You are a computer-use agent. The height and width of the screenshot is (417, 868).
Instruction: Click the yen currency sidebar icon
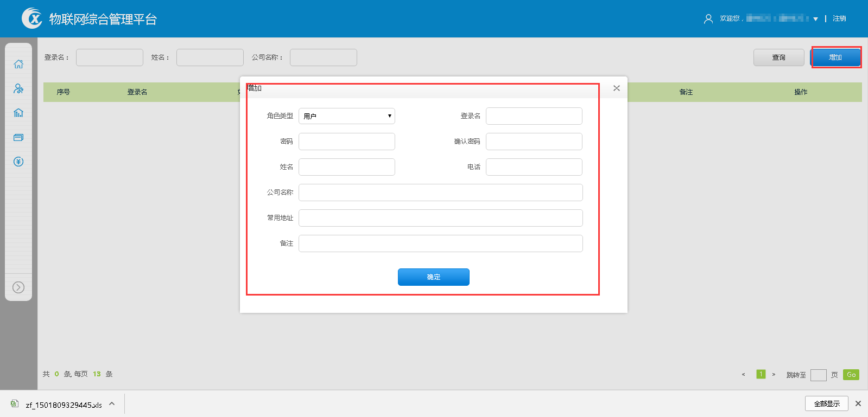click(x=18, y=162)
